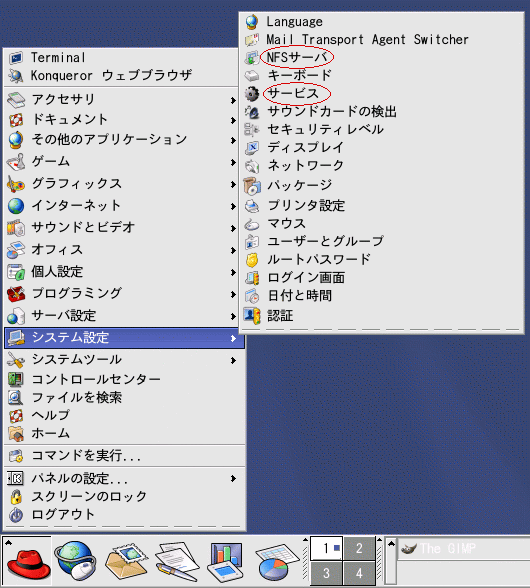
Task: Switch to workspace 4 in the pager
Action: coord(359,573)
